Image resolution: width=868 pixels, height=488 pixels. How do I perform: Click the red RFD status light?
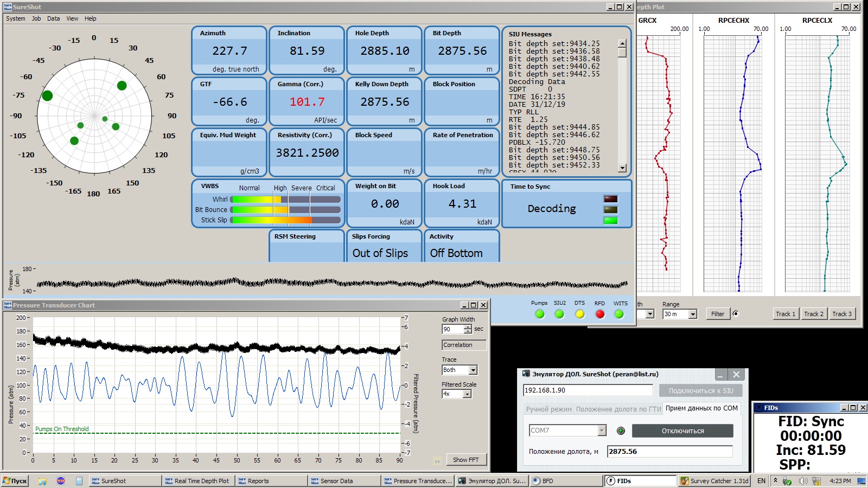click(599, 314)
